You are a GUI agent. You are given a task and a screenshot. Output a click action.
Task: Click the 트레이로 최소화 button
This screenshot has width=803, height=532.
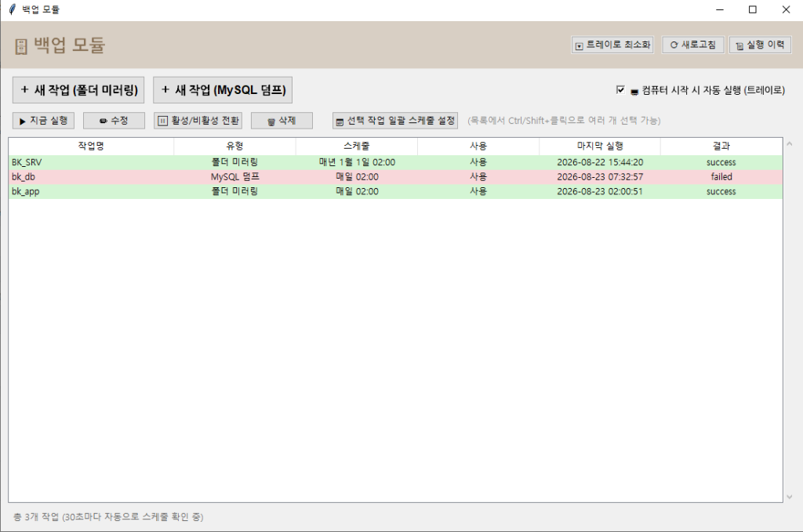click(x=612, y=45)
